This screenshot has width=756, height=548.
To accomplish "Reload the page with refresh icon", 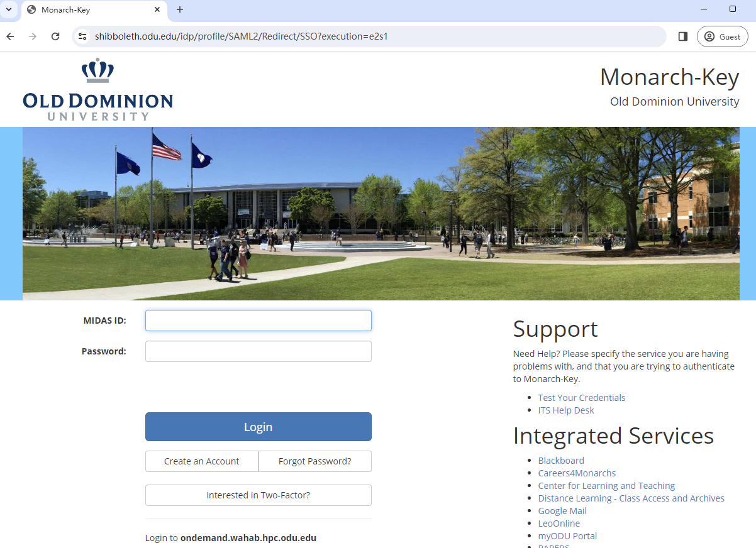I will (x=55, y=36).
